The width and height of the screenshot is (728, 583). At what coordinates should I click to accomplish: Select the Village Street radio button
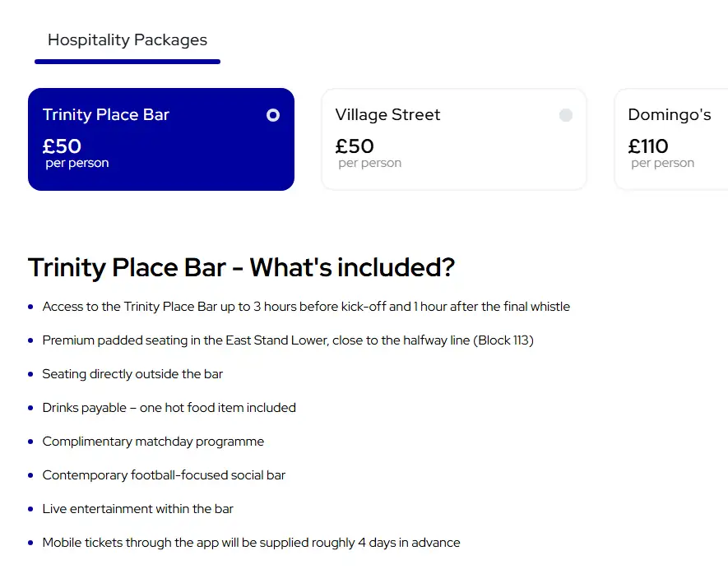(x=566, y=115)
